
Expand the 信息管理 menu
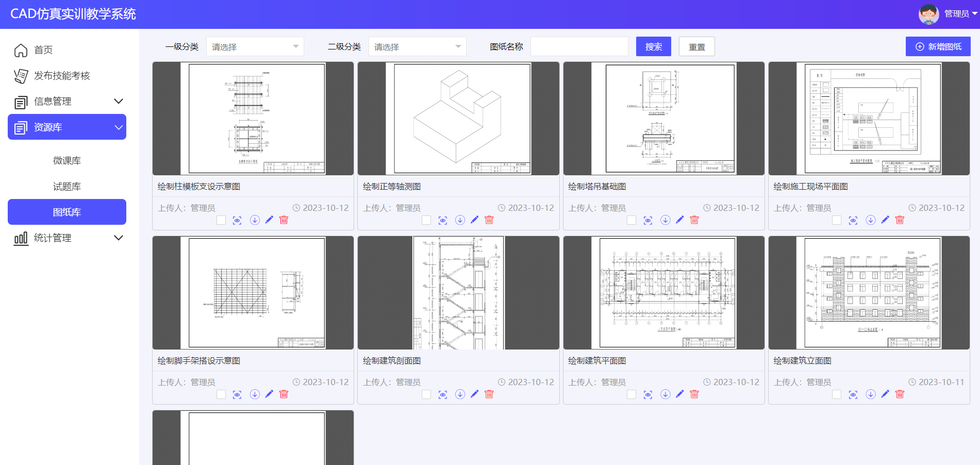(x=67, y=102)
